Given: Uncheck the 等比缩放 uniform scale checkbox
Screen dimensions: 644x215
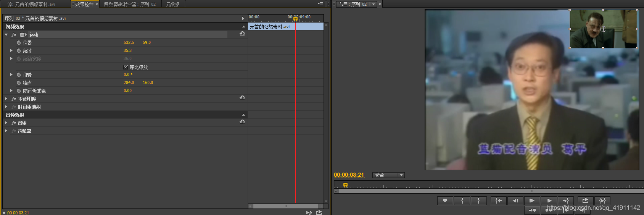Looking at the screenshot, I should (126, 67).
